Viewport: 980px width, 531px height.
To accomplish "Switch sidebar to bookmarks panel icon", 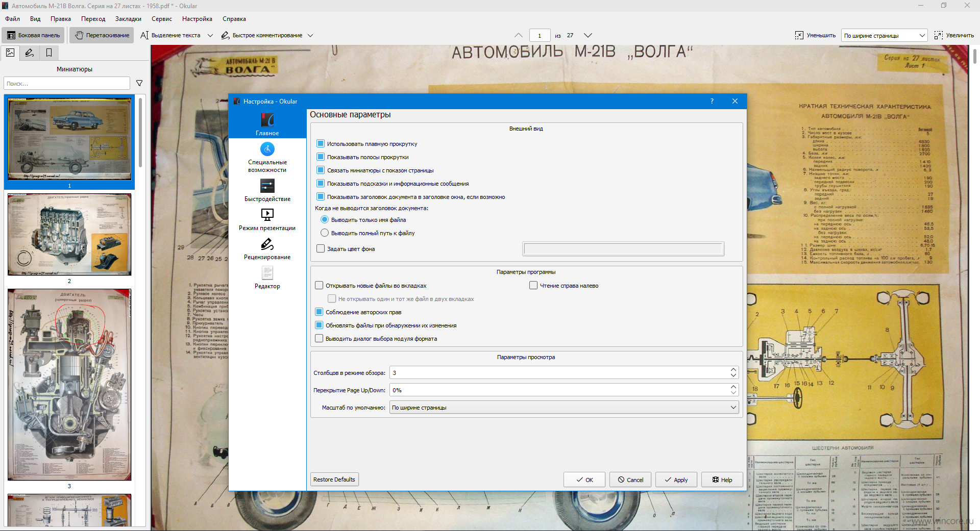I will 49,53.
